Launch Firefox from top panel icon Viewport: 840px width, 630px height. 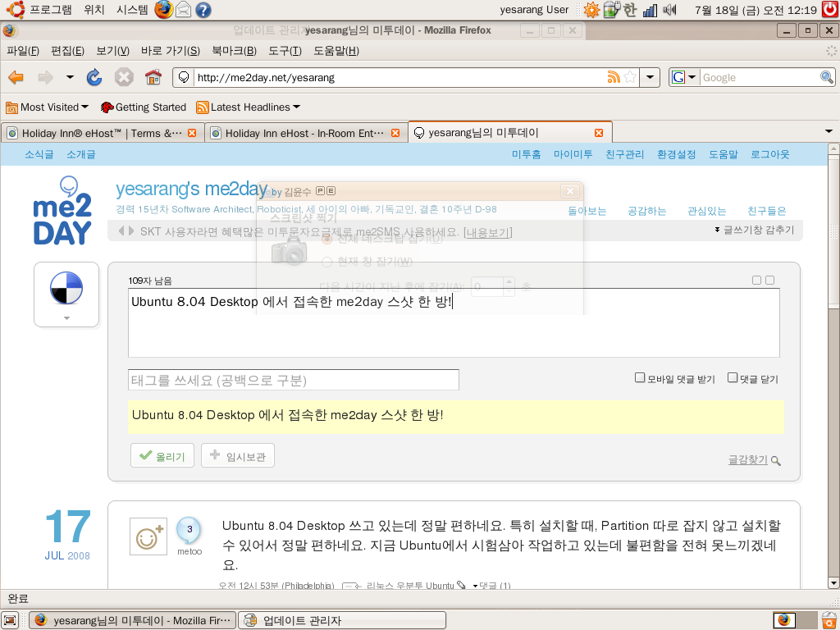coord(164,10)
